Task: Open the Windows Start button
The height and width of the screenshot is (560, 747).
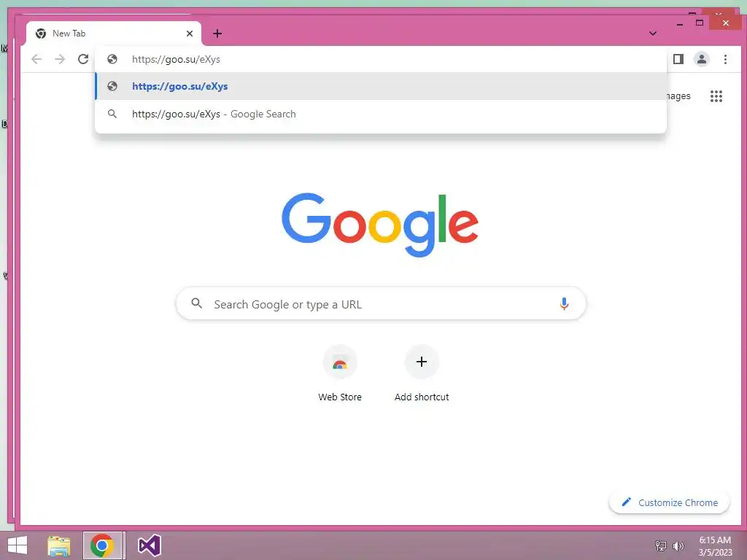Action: (x=18, y=545)
